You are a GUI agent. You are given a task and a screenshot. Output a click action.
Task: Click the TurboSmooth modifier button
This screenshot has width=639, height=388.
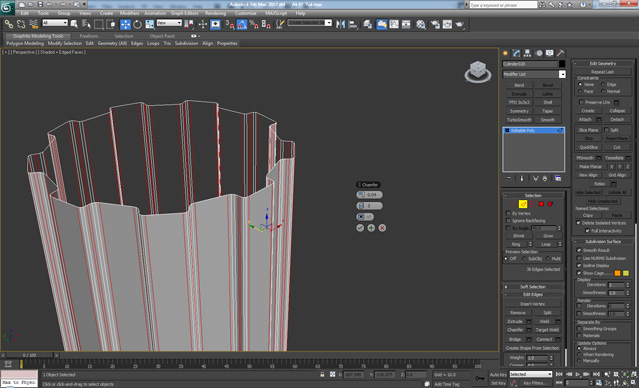tap(519, 120)
